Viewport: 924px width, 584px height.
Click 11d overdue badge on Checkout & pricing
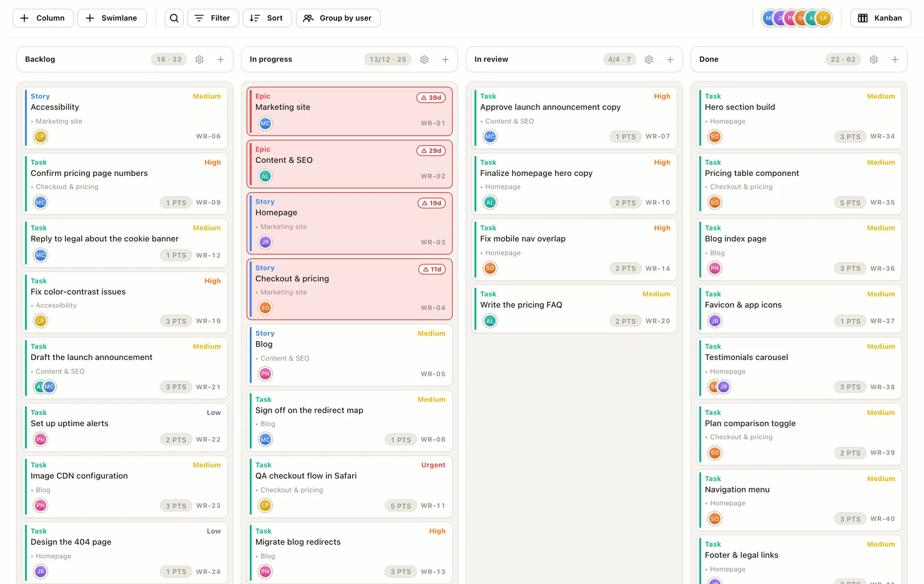point(431,270)
